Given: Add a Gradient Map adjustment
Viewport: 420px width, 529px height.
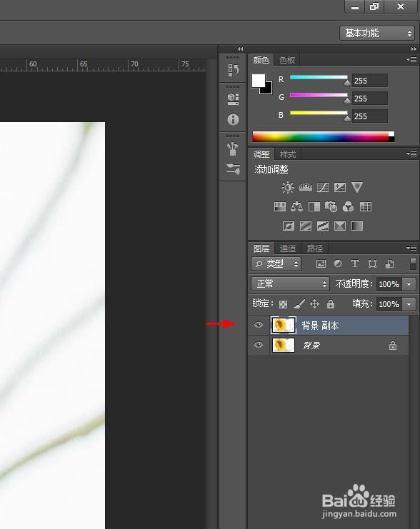Looking at the screenshot, I should [357, 226].
